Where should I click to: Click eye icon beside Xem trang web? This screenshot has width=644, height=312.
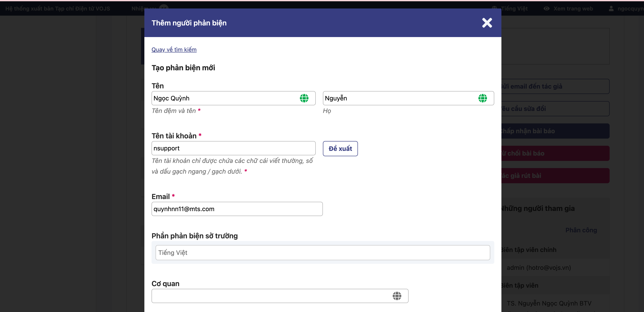pos(546,8)
